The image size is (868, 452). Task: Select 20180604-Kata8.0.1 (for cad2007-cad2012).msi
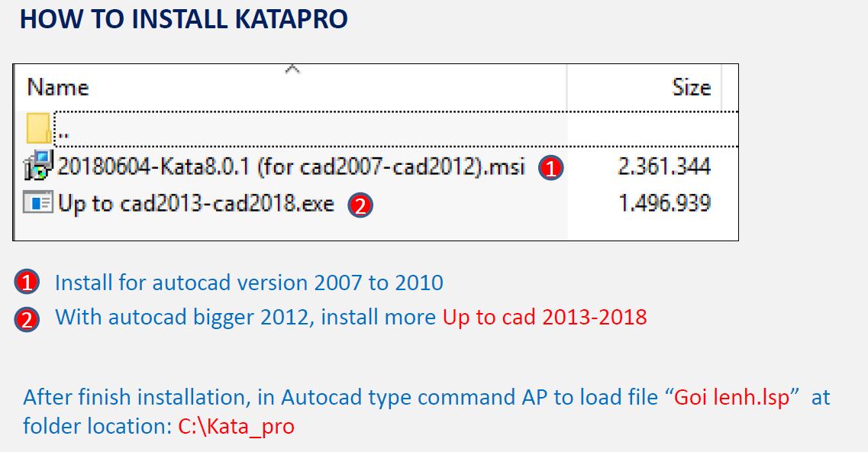click(x=291, y=166)
